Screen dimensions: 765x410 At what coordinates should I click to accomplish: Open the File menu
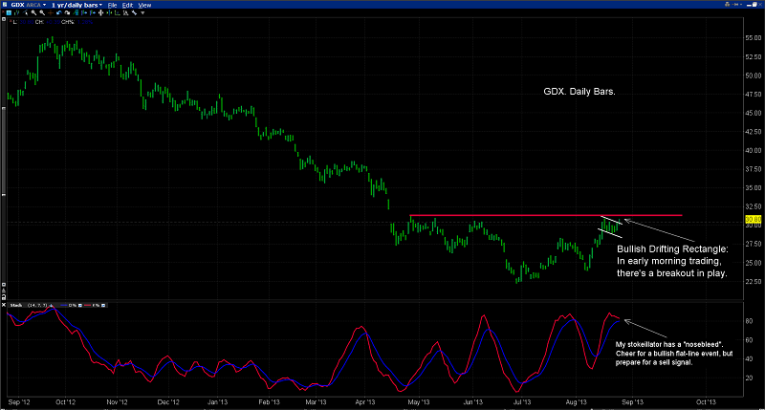coord(111,5)
